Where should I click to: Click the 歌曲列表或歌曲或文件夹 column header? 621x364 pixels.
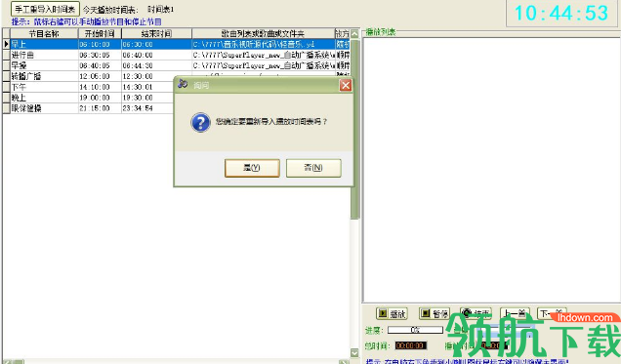coord(263,33)
